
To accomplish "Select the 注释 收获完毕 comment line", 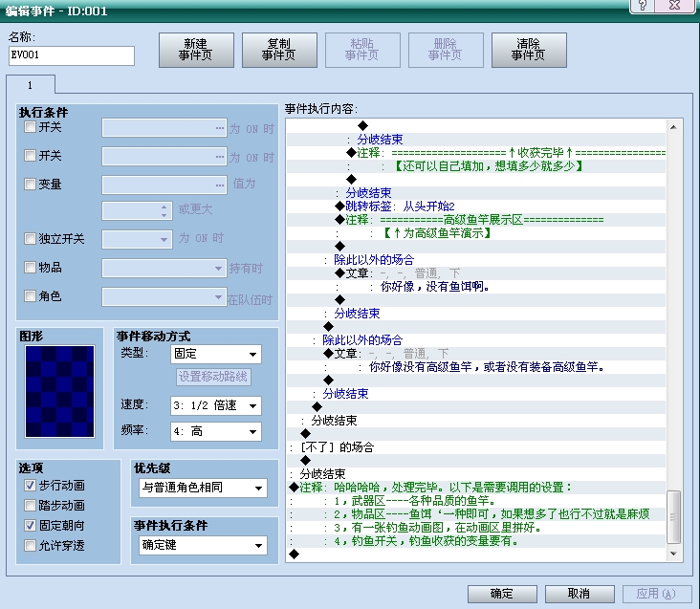I will pos(476,153).
